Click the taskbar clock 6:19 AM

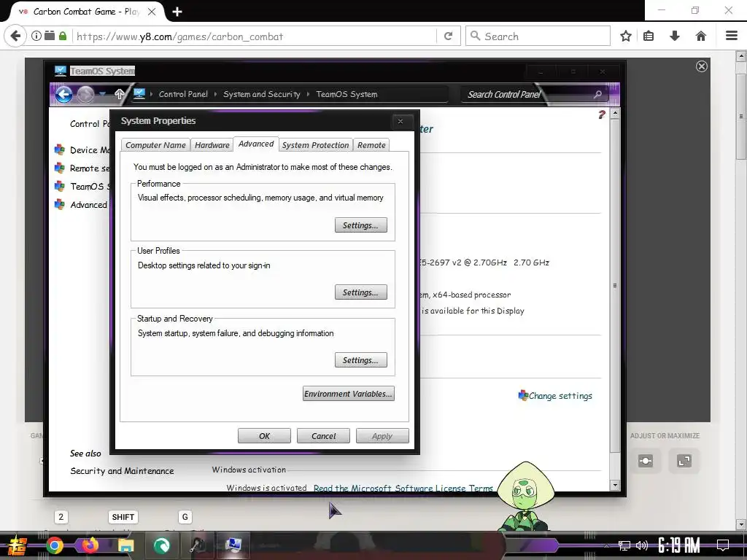point(679,545)
